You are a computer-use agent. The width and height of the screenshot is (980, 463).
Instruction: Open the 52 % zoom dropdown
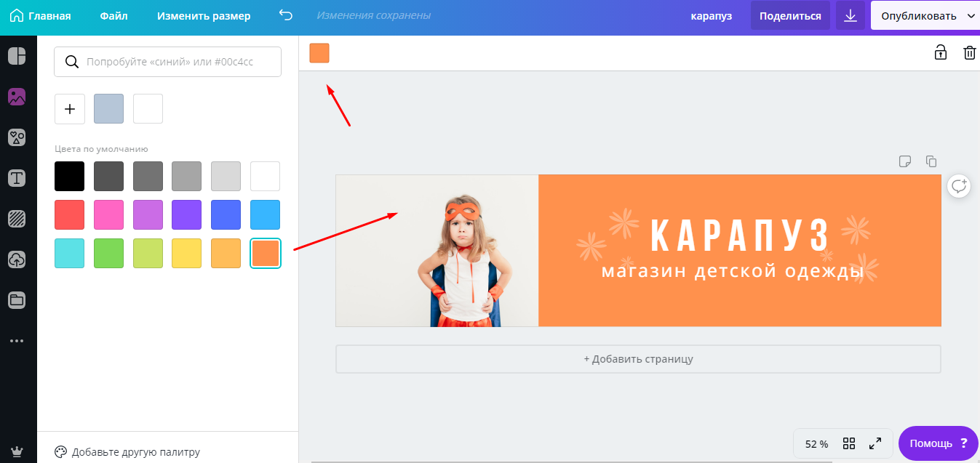(816, 443)
